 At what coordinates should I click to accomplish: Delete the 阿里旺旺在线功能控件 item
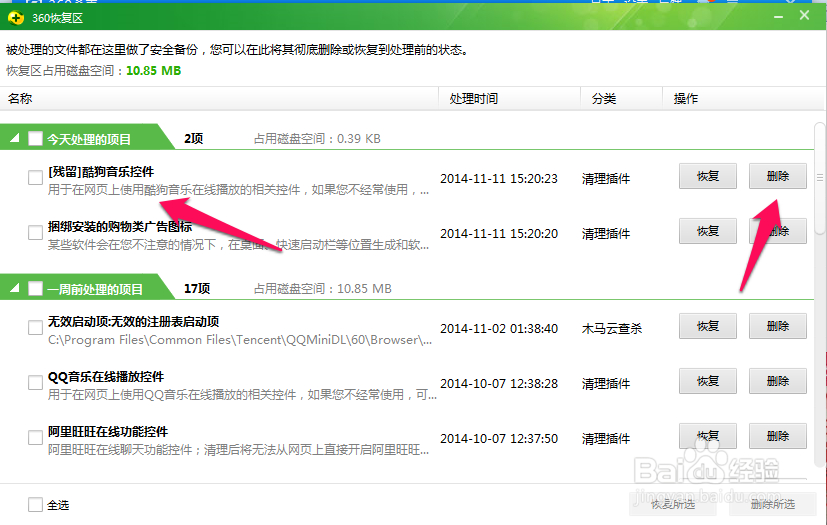(778, 436)
